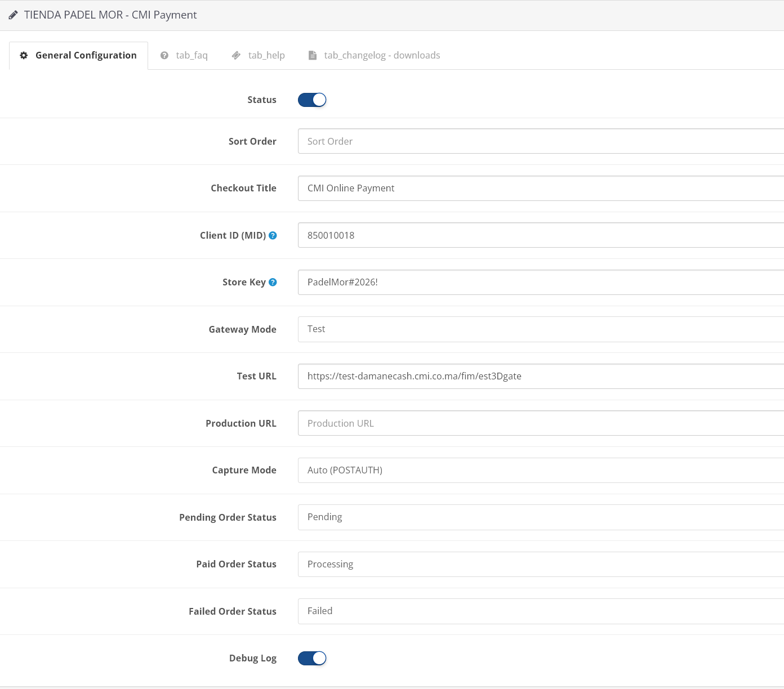Focus the Sort Order input field
Image resolution: width=784 pixels, height=689 pixels.
pos(541,141)
